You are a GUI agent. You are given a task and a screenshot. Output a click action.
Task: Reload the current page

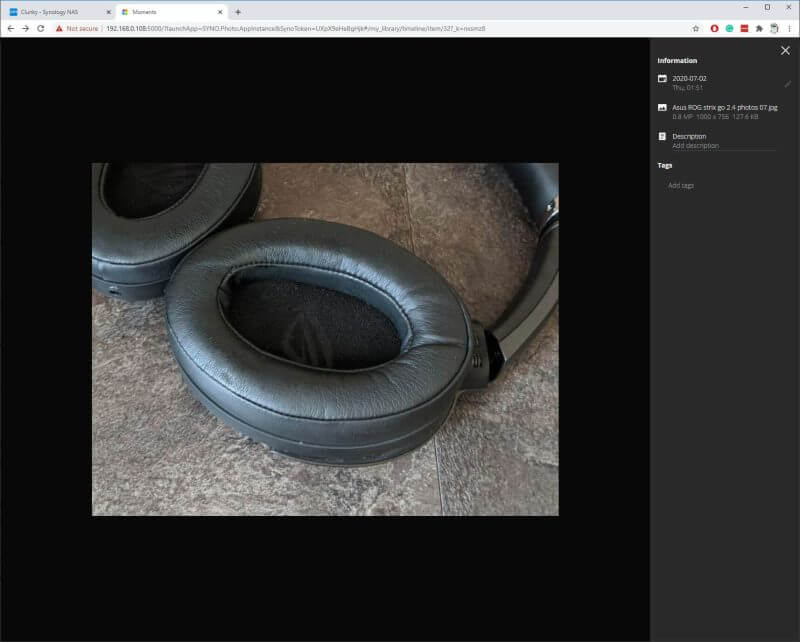41,29
